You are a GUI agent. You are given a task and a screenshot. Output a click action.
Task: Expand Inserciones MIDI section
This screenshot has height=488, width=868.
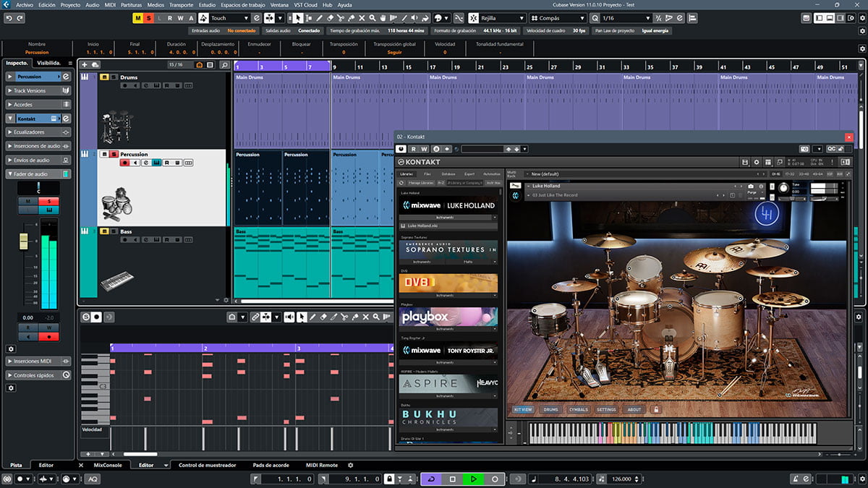38,361
